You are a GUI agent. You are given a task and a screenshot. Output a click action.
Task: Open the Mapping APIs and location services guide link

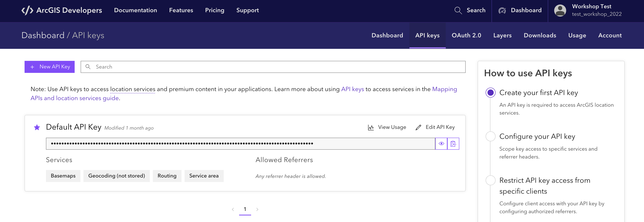[74, 98]
